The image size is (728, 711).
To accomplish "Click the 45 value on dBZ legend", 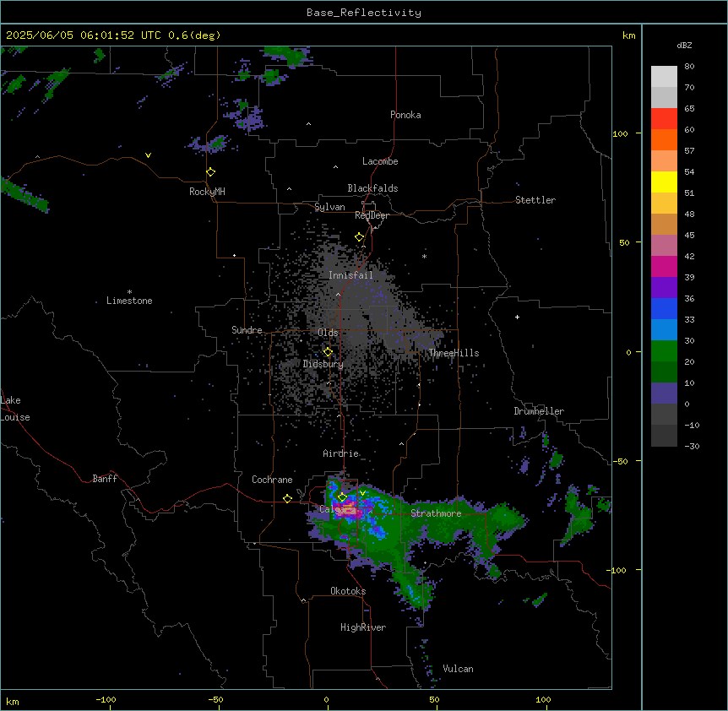I will pyautogui.click(x=689, y=236).
